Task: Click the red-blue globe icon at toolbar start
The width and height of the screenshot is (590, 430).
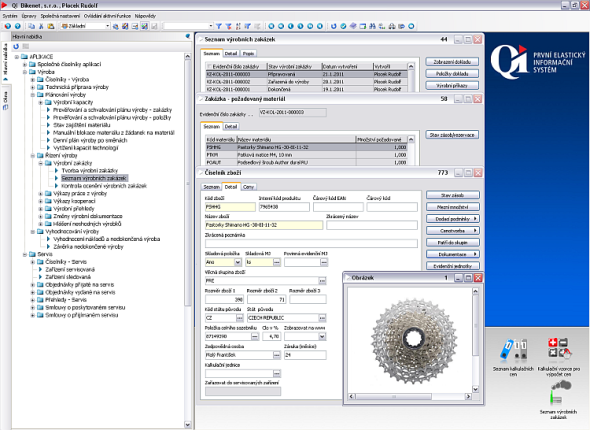Action: (8, 26)
